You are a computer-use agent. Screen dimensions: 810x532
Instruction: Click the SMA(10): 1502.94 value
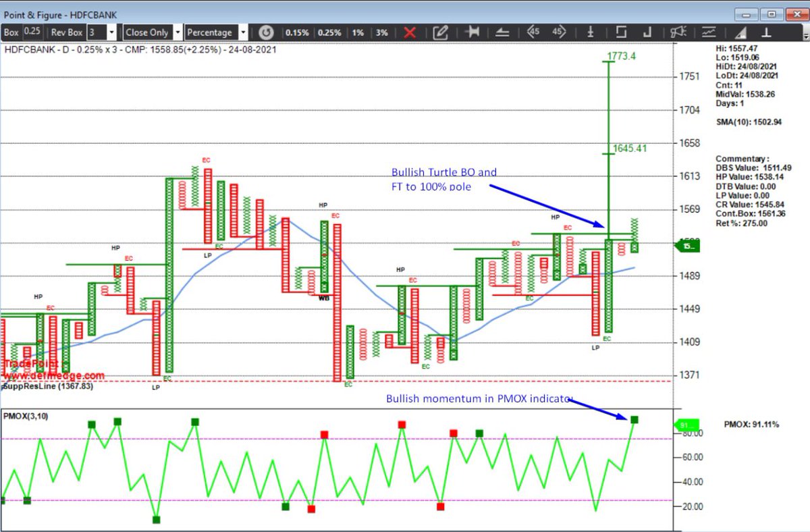[749, 122]
